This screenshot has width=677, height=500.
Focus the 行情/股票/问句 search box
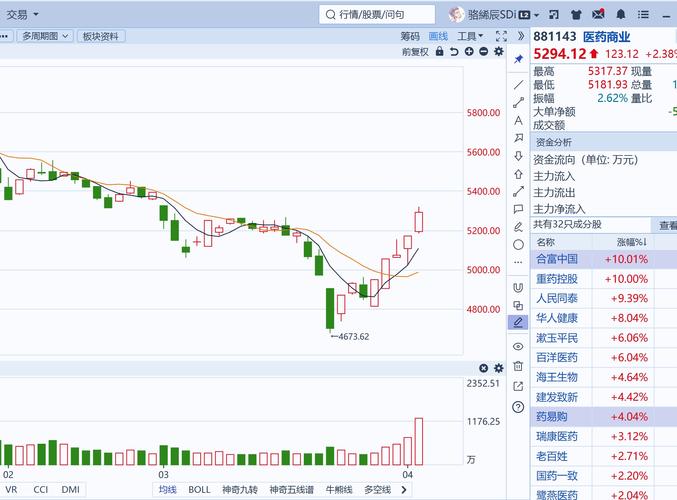(x=377, y=15)
